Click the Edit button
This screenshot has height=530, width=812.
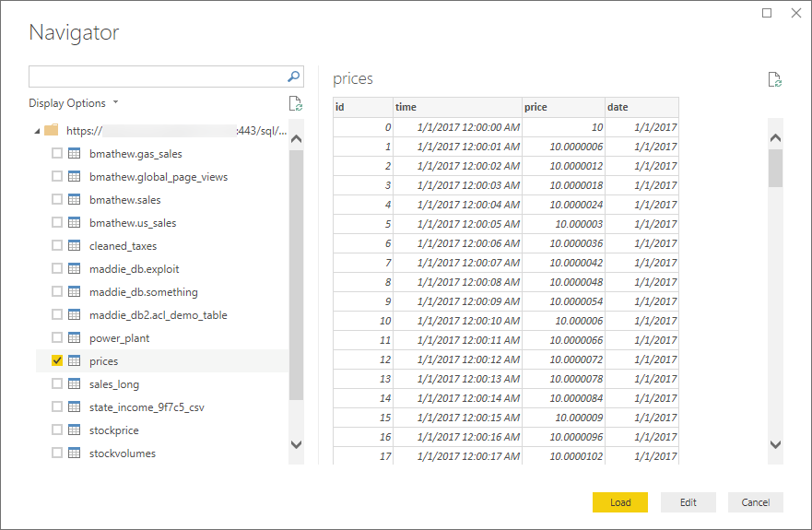(688, 502)
